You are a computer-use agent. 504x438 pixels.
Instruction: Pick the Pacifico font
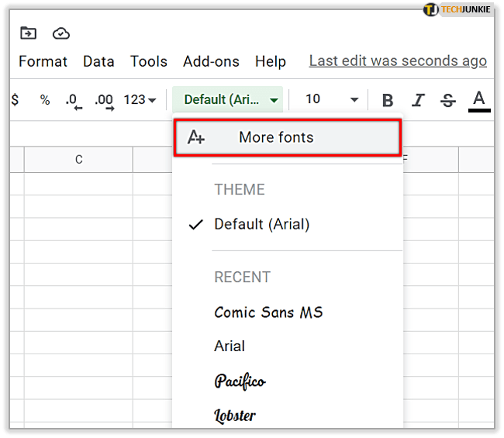pyautogui.click(x=240, y=381)
